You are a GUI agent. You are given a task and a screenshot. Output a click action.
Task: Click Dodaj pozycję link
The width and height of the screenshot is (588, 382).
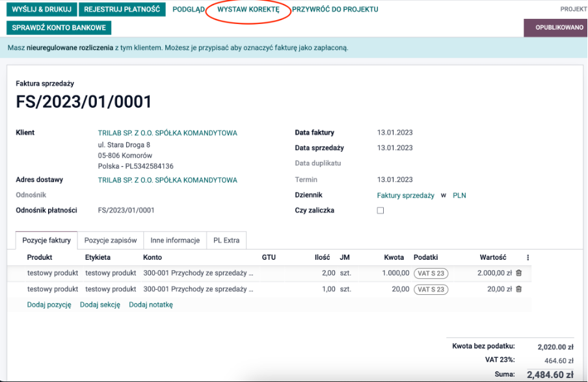pyautogui.click(x=49, y=305)
